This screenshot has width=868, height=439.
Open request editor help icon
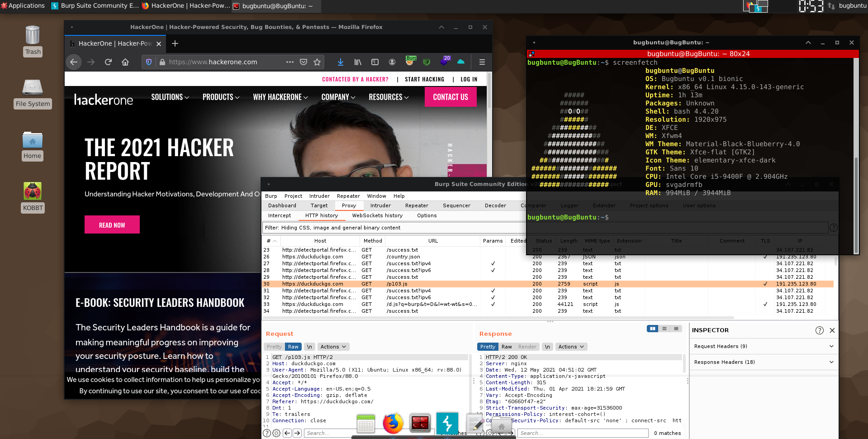(x=267, y=433)
